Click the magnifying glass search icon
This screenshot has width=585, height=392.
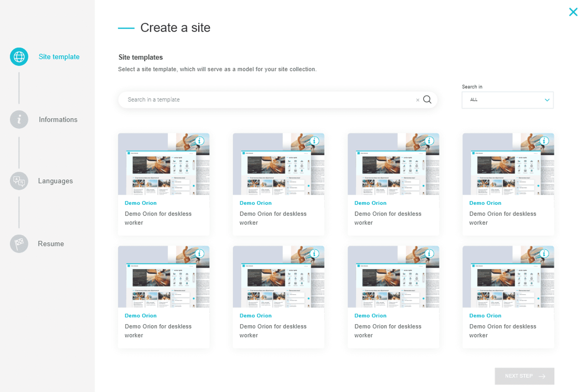427,99
